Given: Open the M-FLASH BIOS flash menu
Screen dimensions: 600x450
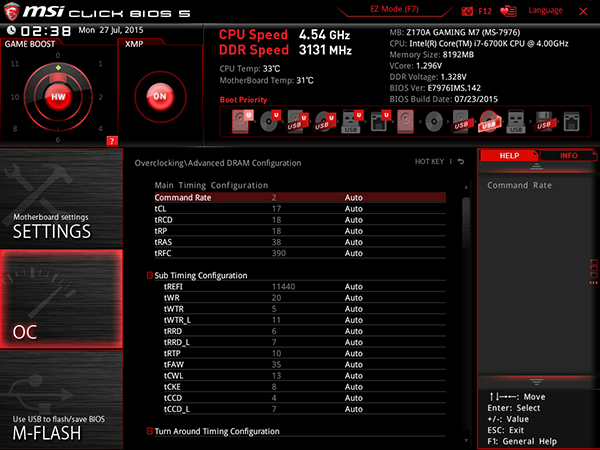Looking at the screenshot, I should [x=61, y=400].
